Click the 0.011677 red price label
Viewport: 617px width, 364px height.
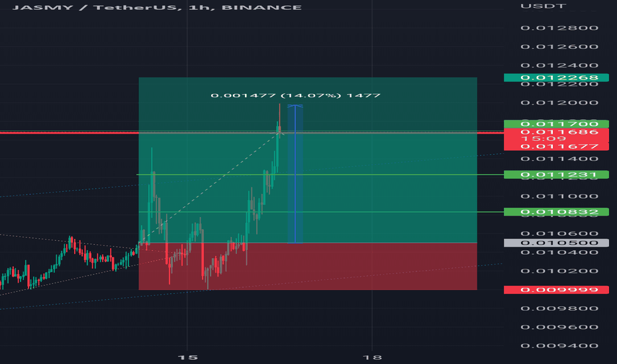pyautogui.click(x=556, y=146)
